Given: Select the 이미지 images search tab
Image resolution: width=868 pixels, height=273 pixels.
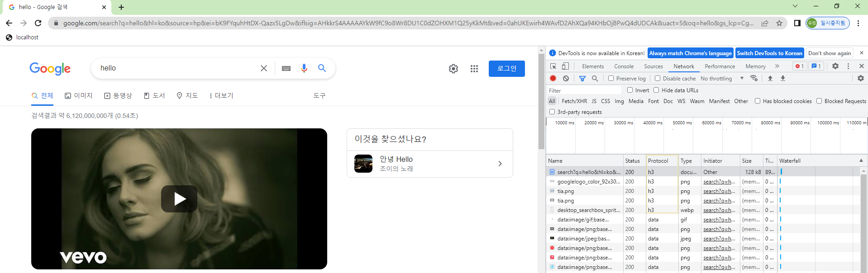Looking at the screenshot, I should point(79,95).
